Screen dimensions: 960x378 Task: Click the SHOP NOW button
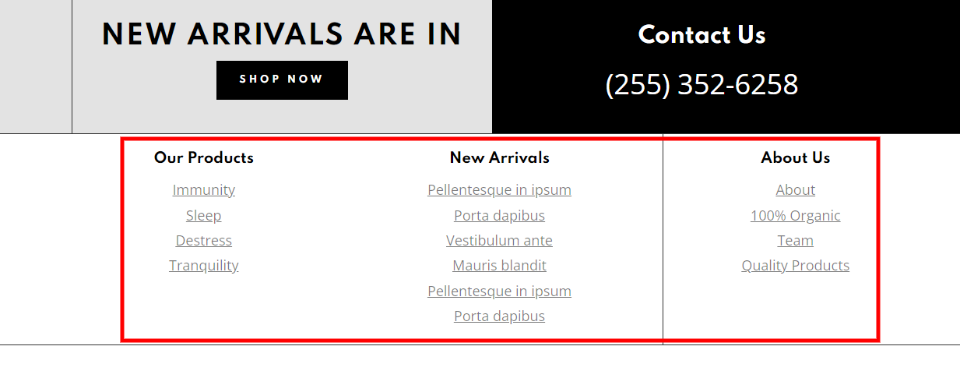(x=282, y=80)
